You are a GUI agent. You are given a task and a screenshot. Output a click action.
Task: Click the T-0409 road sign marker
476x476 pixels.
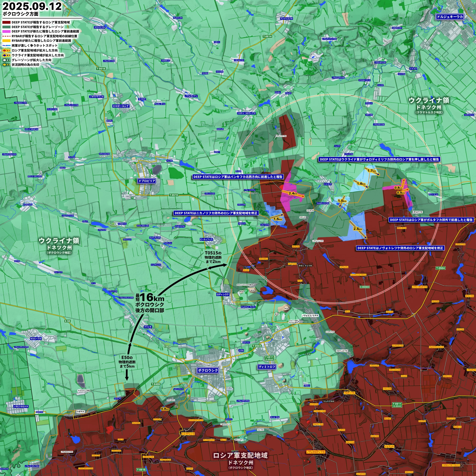click(155, 384)
